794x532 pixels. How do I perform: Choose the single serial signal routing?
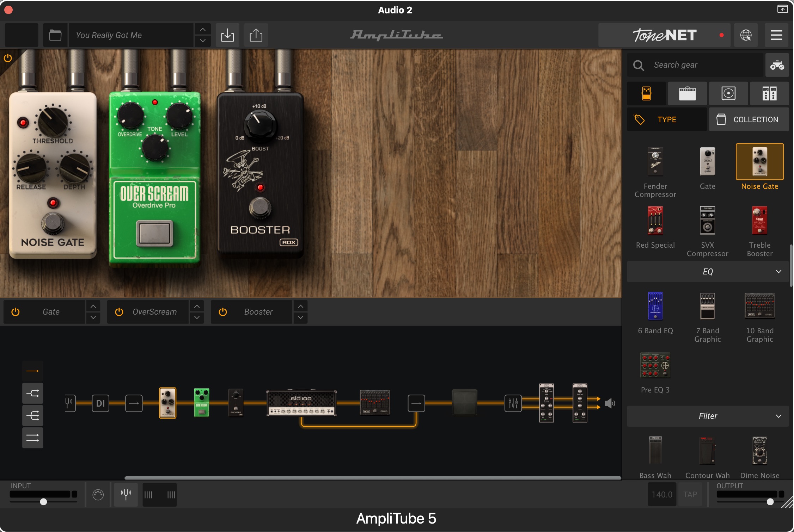(33, 371)
